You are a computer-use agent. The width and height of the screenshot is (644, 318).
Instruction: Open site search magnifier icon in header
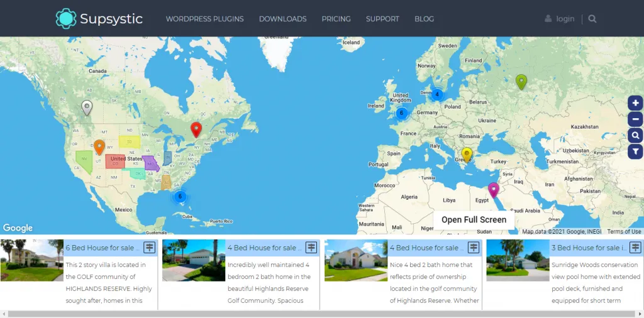coord(592,18)
